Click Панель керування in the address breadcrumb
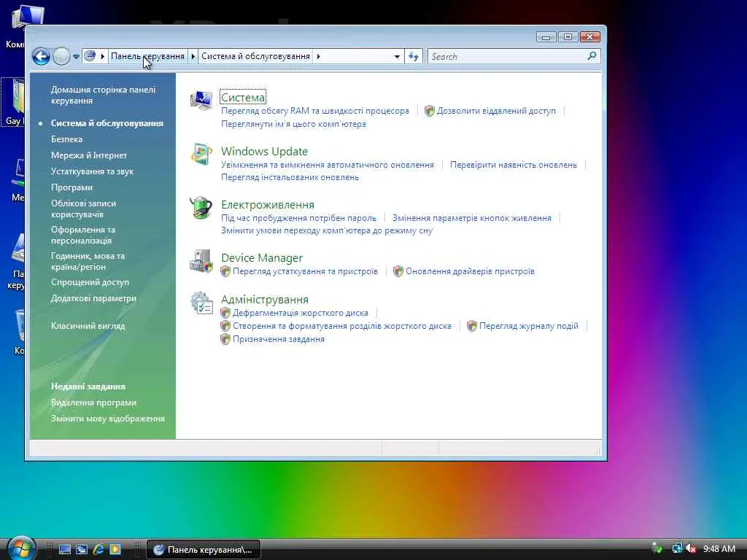 [x=147, y=56]
